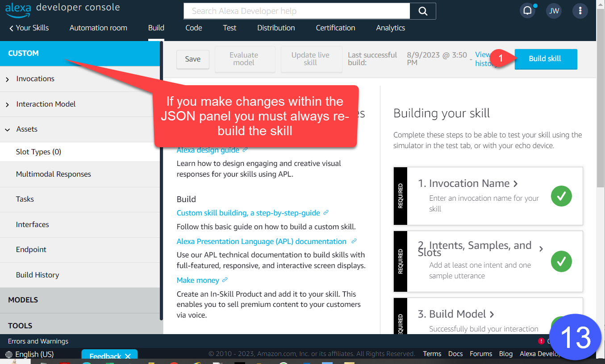This screenshot has height=364, width=605.
Task: Click the green checkmark for Invocation Name
Action: 561,196
